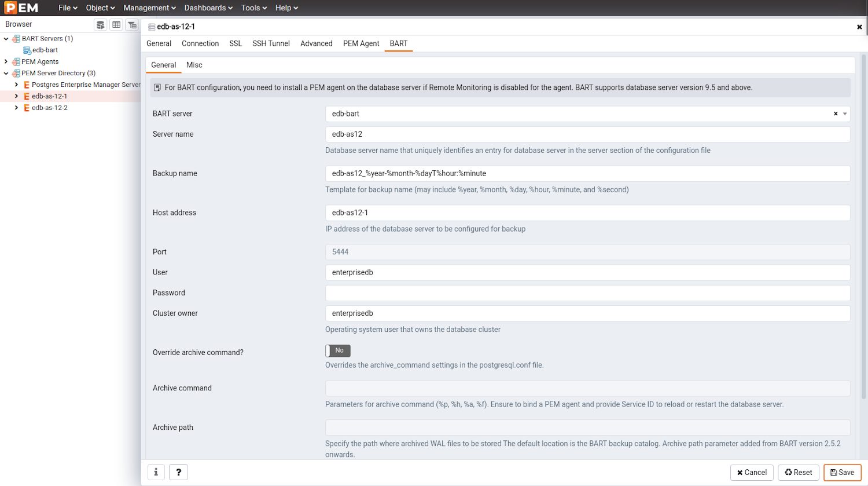Click the Browser panel title
This screenshot has height=486, width=868.
[x=19, y=24]
